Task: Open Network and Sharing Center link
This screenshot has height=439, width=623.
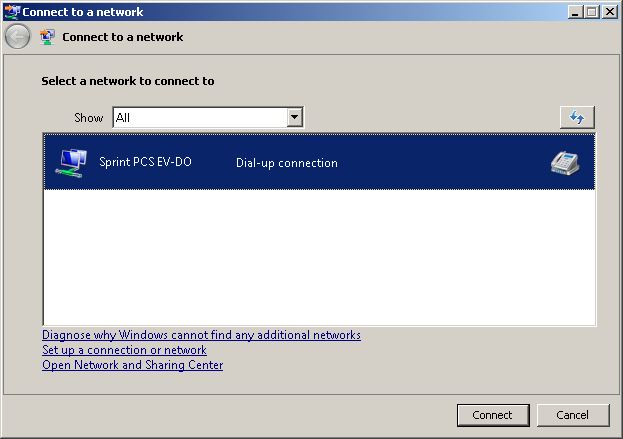Action: coord(133,365)
